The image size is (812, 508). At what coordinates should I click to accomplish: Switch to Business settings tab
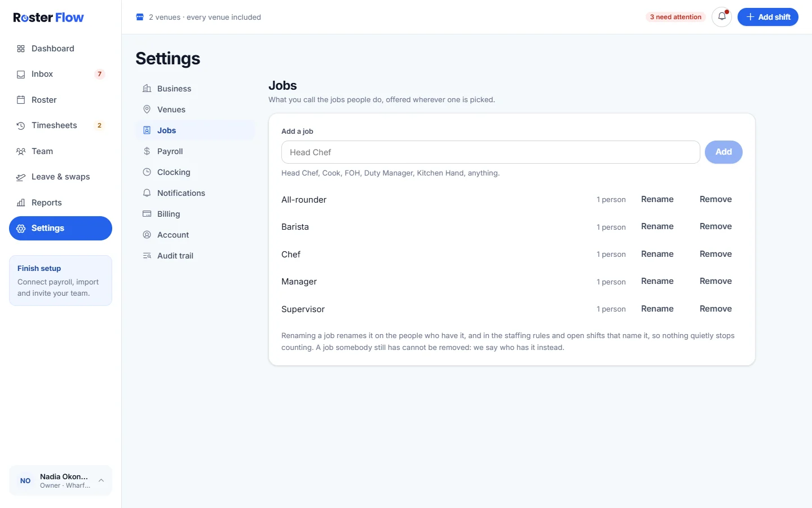[x=195, y=89]
